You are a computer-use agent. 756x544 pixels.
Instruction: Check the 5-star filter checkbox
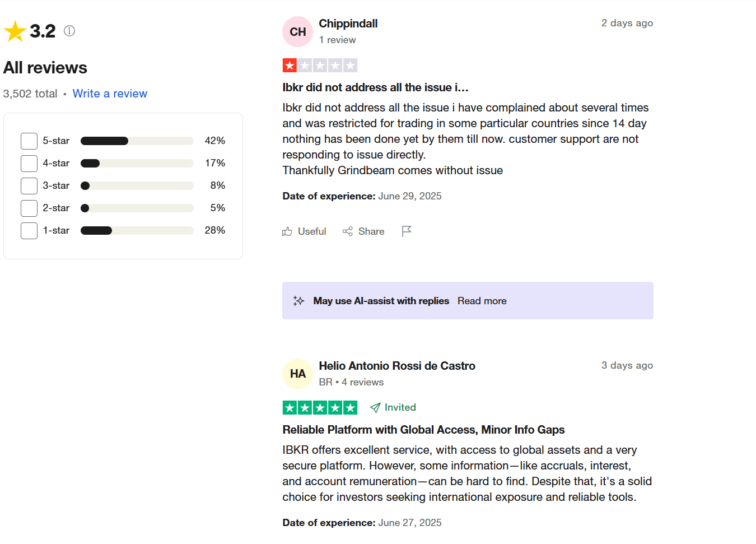[29, 141]
